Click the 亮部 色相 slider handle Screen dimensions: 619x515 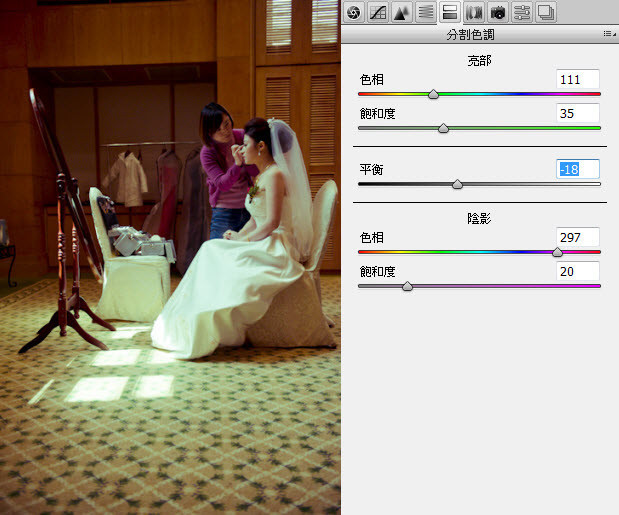tap(433, 94)
